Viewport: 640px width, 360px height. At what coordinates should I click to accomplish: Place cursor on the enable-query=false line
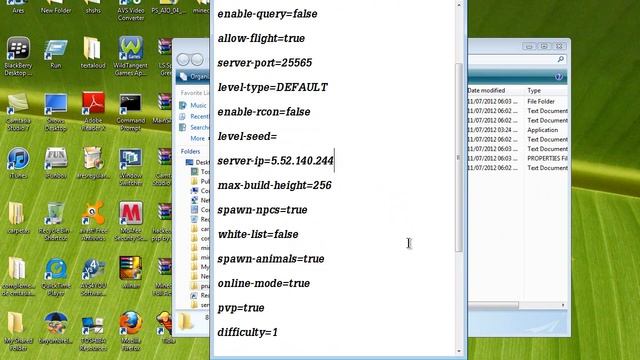pyautogui.click(x=267, y=14)
